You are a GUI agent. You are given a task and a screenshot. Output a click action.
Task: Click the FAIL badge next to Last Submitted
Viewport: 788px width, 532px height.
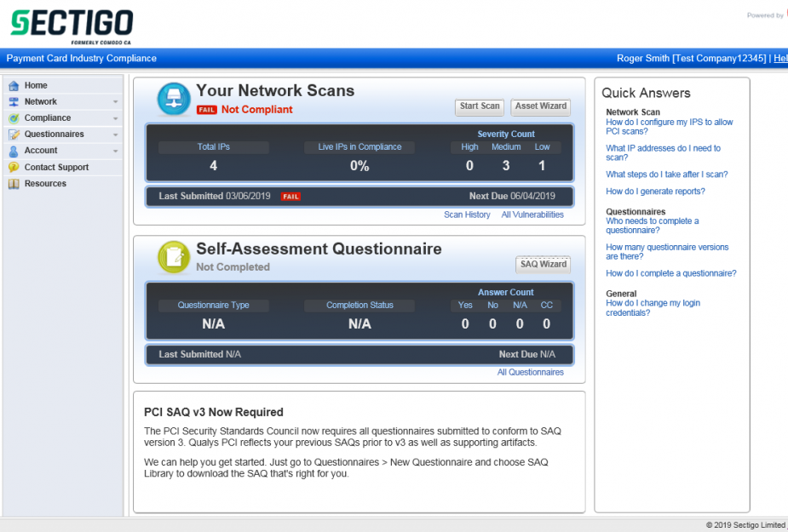click(290, 197)
